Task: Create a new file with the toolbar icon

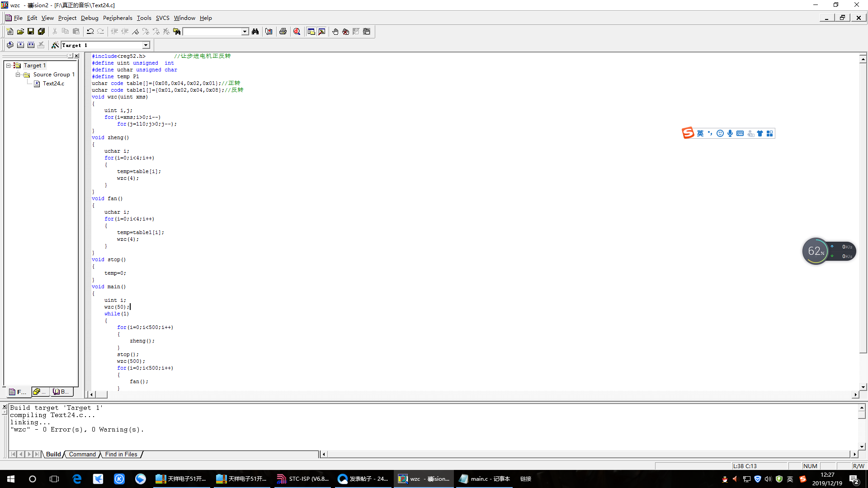Action: 9,31
